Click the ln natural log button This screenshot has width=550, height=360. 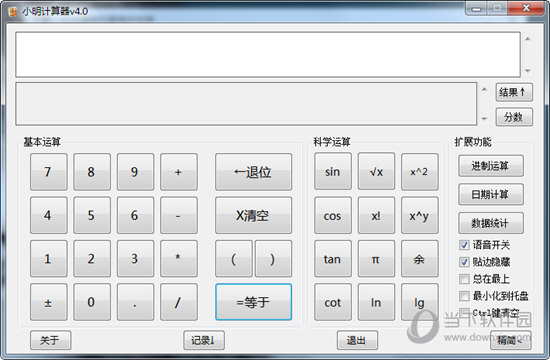[376, 302]
